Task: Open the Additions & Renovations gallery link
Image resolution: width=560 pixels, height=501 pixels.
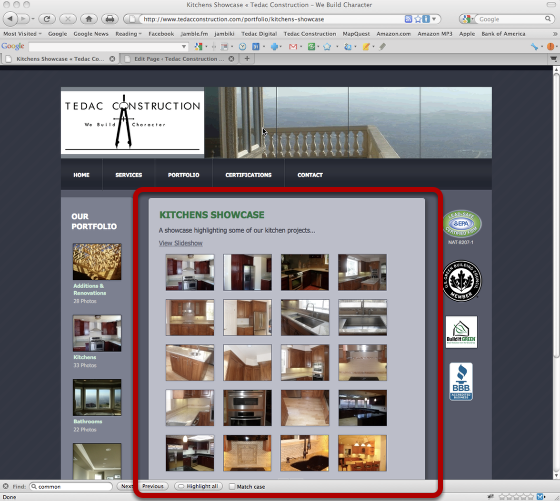Action: coord(90,289)
